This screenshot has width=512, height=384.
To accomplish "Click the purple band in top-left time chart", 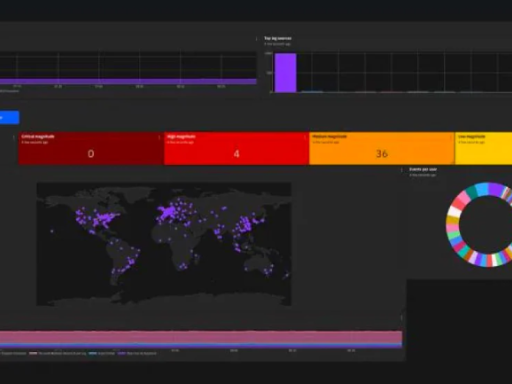I will point(128,81).
